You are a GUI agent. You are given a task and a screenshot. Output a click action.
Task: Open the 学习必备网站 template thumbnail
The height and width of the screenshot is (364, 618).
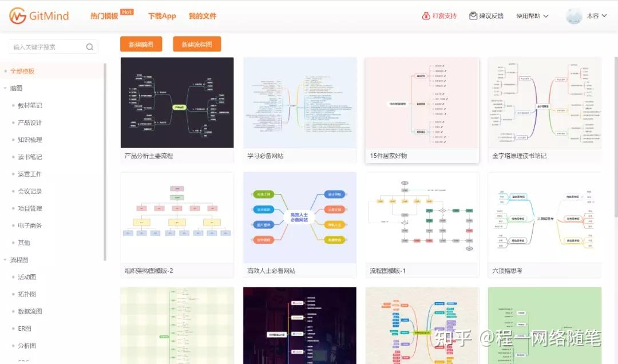pyautogui.click(x=299, y=102)
